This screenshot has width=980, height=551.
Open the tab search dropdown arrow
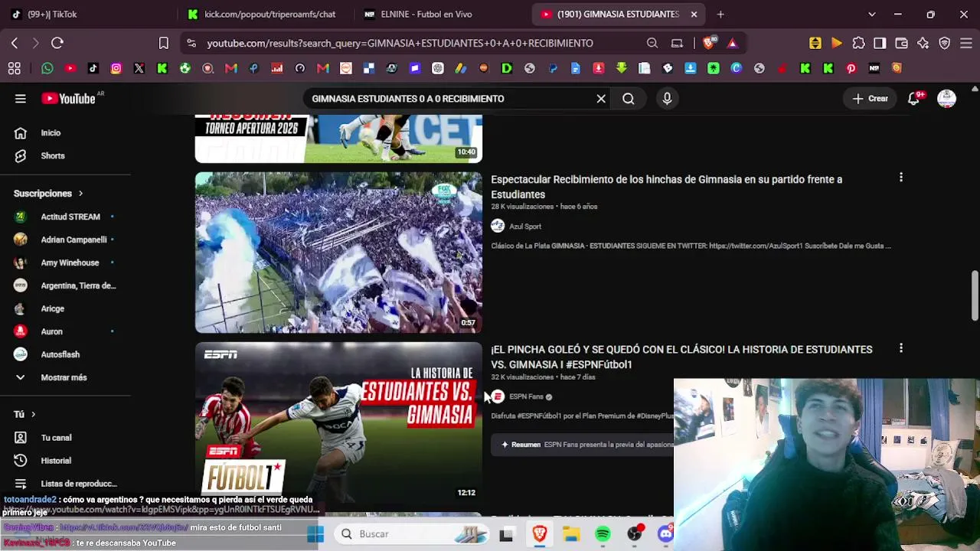(871, 14)
